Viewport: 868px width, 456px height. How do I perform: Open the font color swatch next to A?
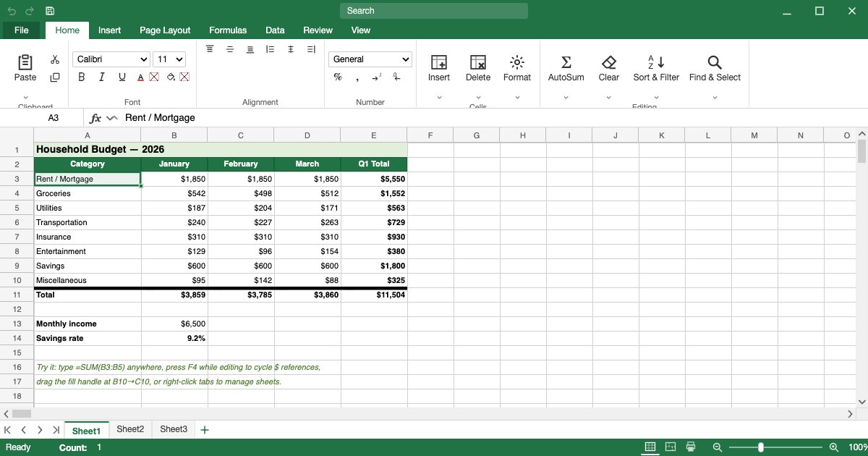point(154,77)
